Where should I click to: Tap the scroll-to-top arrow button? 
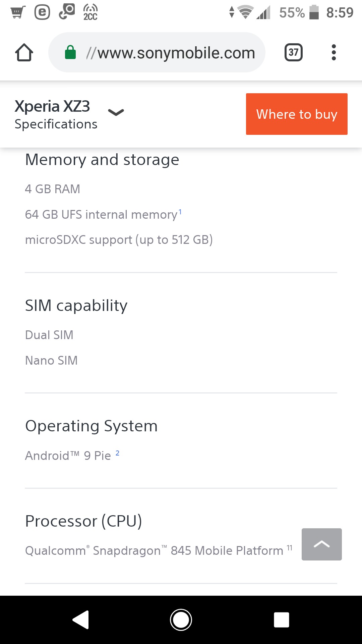pos(322,544)
